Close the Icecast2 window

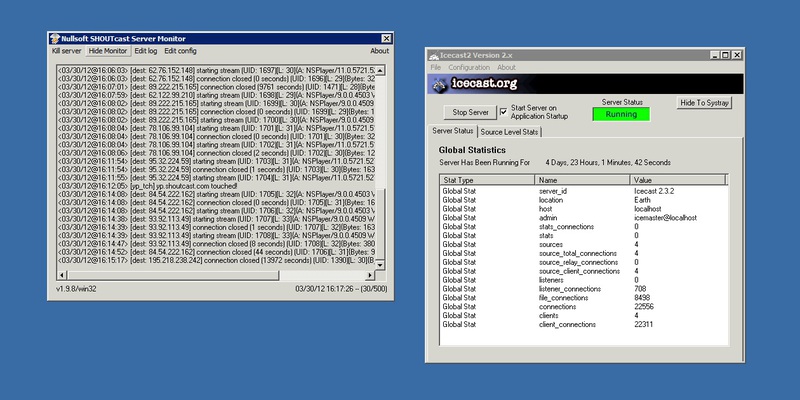coord(737,55)
